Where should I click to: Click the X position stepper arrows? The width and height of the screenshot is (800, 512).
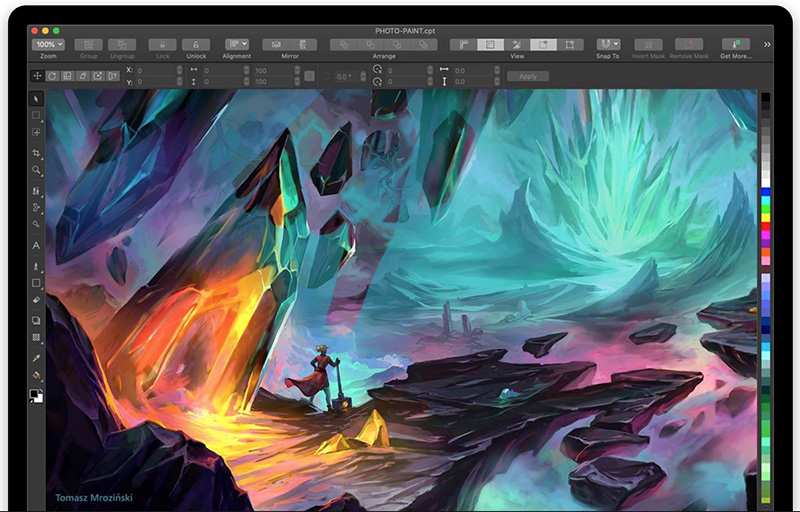point(179,70)
